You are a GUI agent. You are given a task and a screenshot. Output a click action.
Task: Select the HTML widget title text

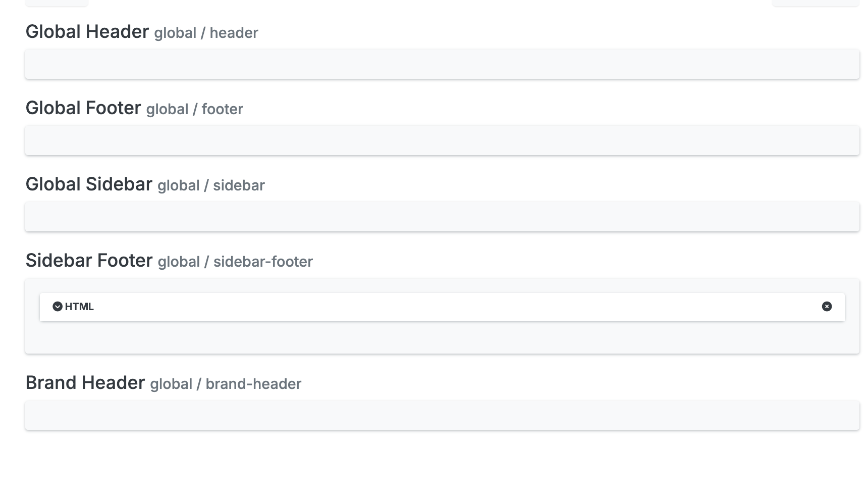[x=79, y=307]
